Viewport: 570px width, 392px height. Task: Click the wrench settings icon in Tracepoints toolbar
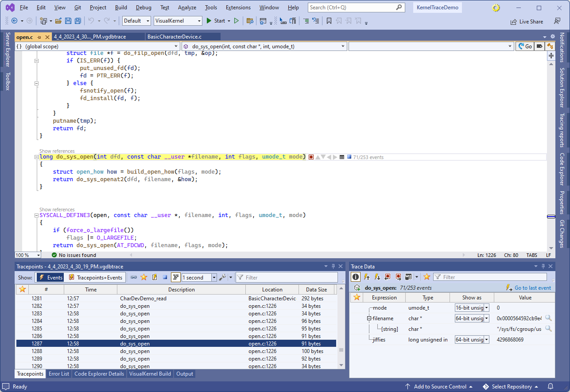pyautogui.click(x=223, y=277)
